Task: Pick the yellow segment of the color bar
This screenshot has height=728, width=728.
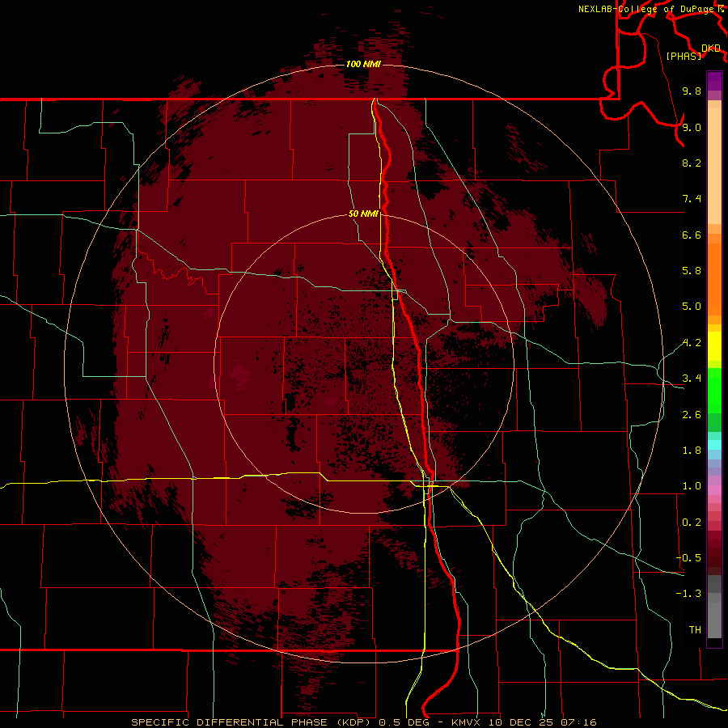Action: click(714, 346)
